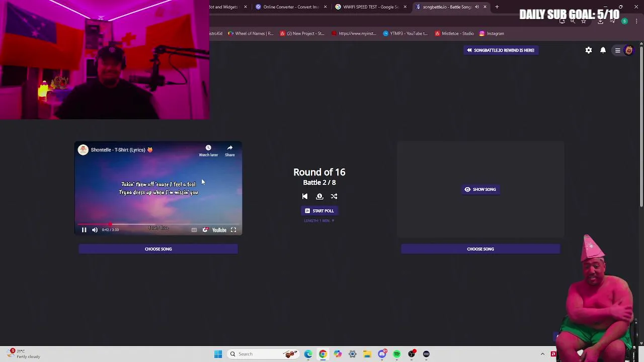Seek along the video progress bar
Viewport: 644px width, 362px height.
(x=158, y=224)
